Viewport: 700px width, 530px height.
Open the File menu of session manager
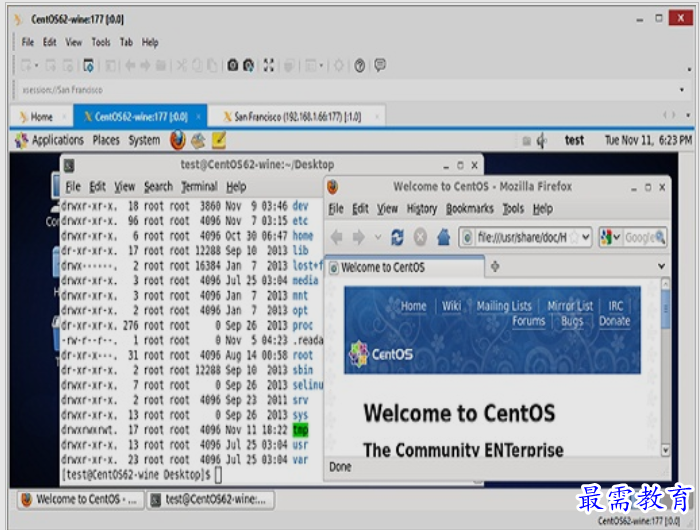point(28,42)
